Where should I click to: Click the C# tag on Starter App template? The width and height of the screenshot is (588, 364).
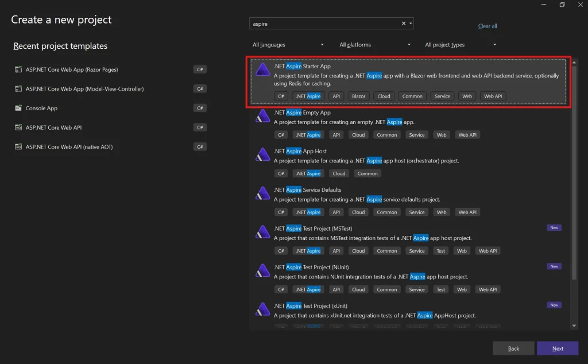(281, 96)
